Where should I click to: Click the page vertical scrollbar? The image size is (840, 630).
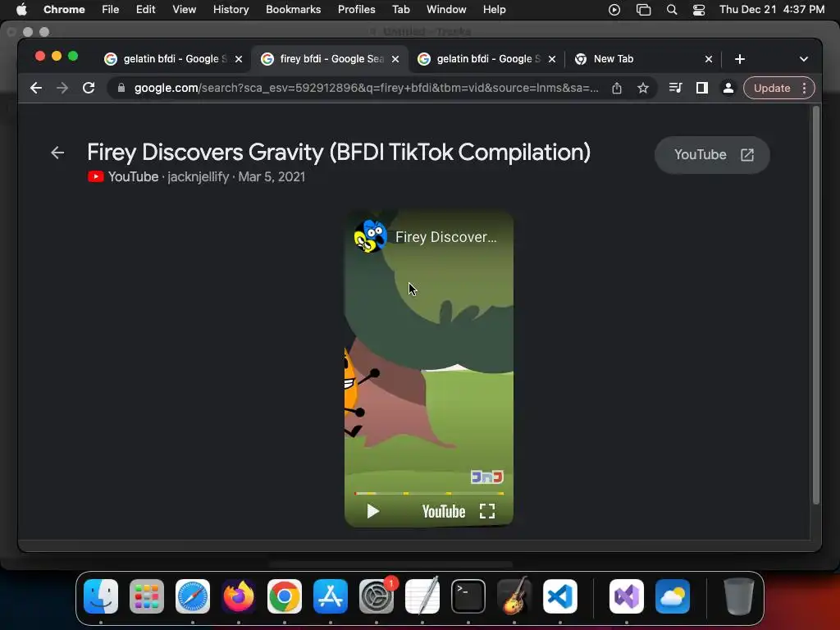(x=816, y=305)
